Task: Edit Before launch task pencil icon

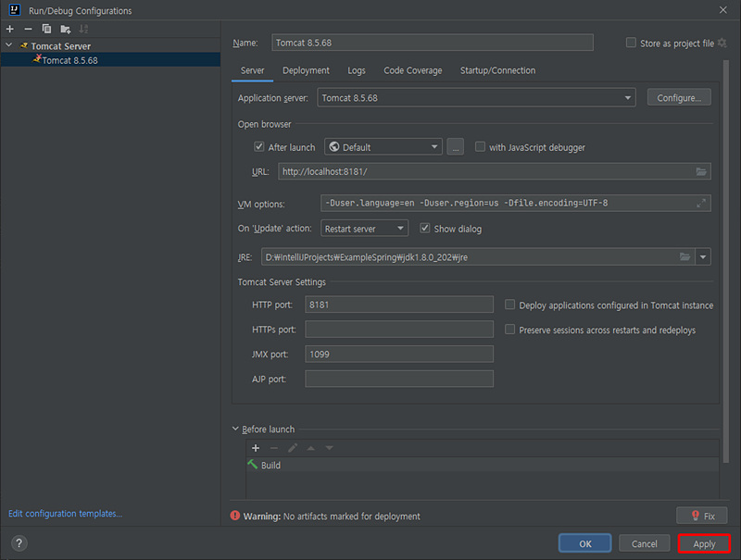Action: pyautogui.click(x=293, y=448)
